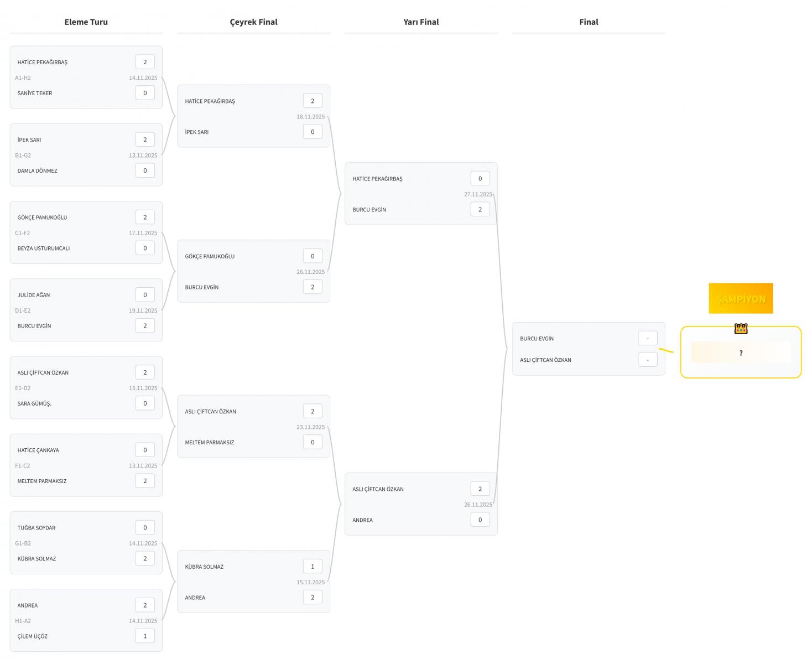812x664 pixels.
Task: Click ASLI ÇİFTCAN ÖZKAN's final score box
Action: 647,360
